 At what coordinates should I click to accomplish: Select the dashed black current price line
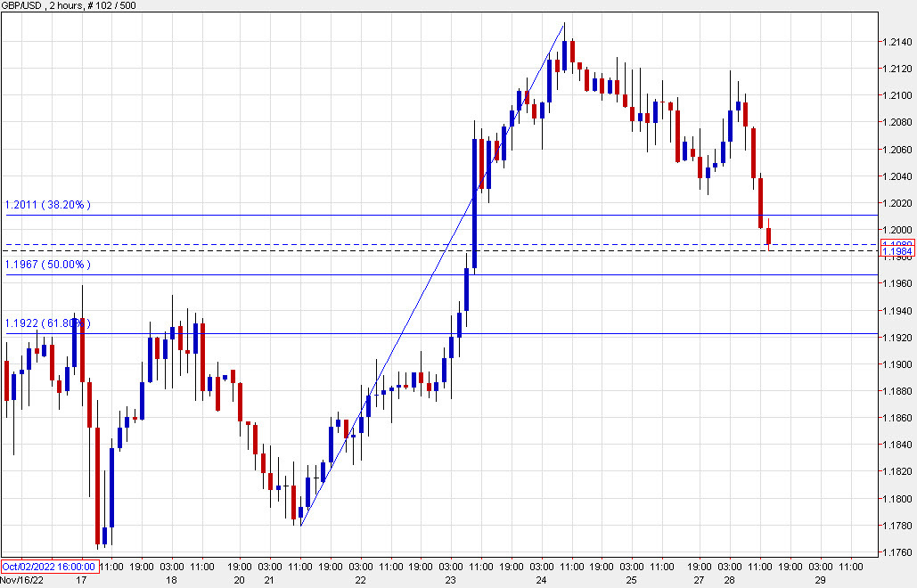coord(441,250)
